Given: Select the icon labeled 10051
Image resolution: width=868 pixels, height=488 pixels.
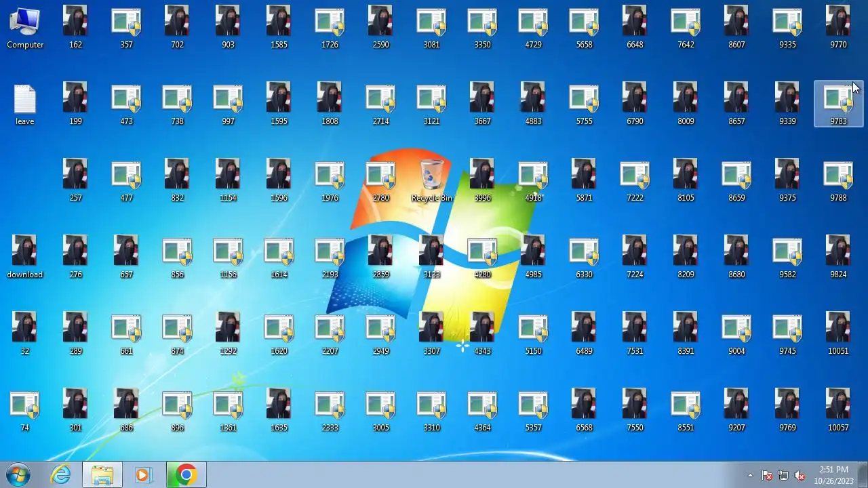Looking at the screenshot, I should pos(838,334).
